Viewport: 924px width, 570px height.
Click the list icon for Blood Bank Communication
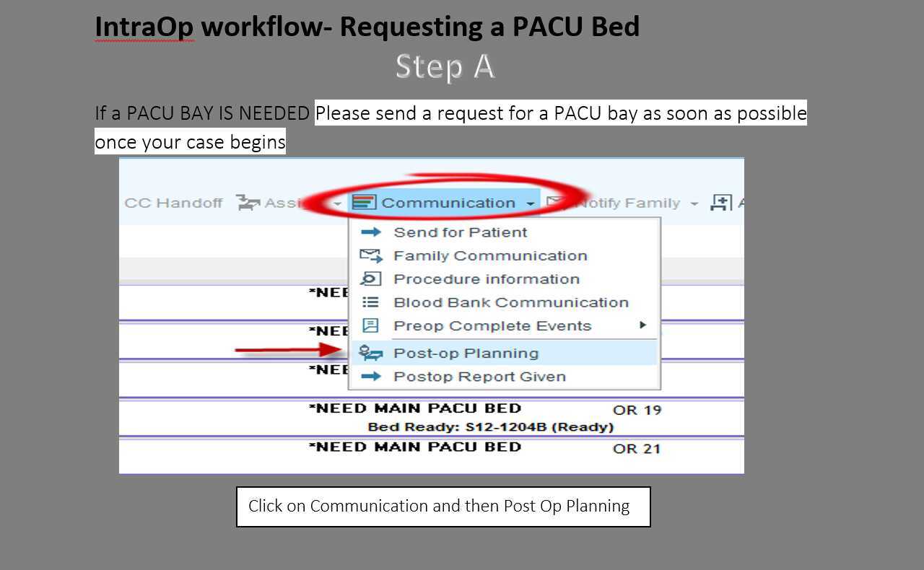click(371, 302)
